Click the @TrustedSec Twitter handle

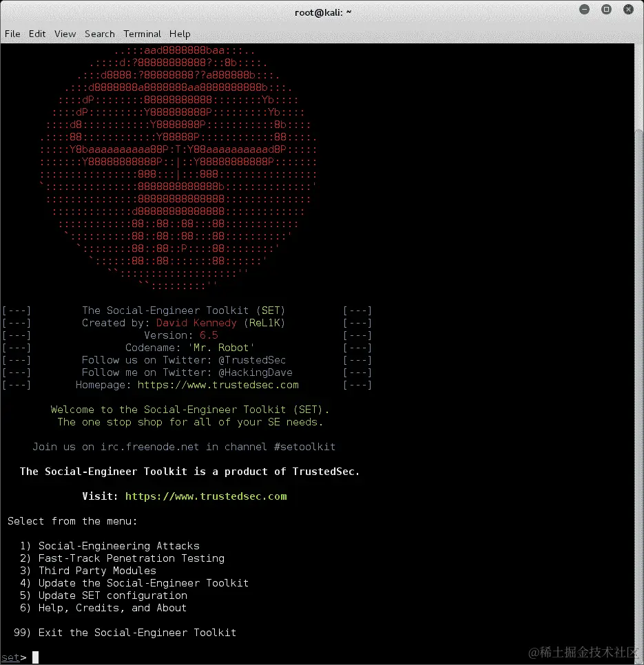click(252, 360)
